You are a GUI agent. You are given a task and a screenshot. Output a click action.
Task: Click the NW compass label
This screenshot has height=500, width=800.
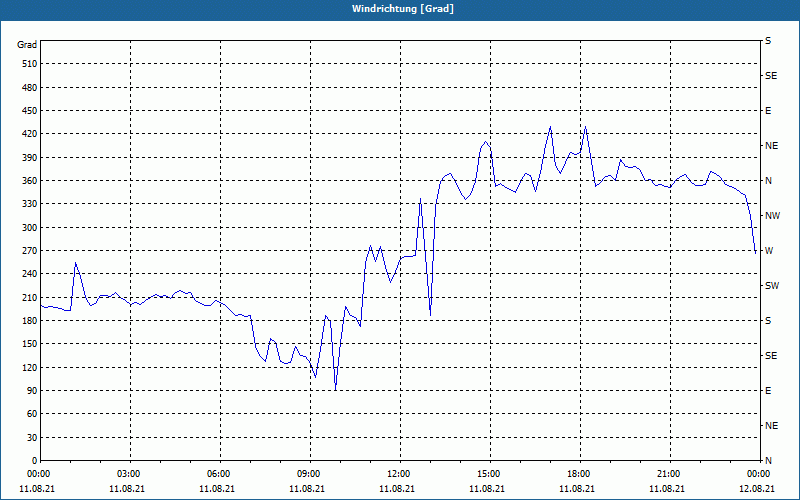pos(772,216)
